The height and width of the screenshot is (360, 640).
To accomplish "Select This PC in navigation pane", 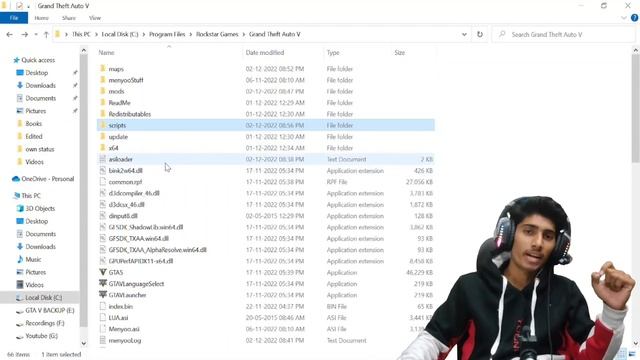I will 31,196.
